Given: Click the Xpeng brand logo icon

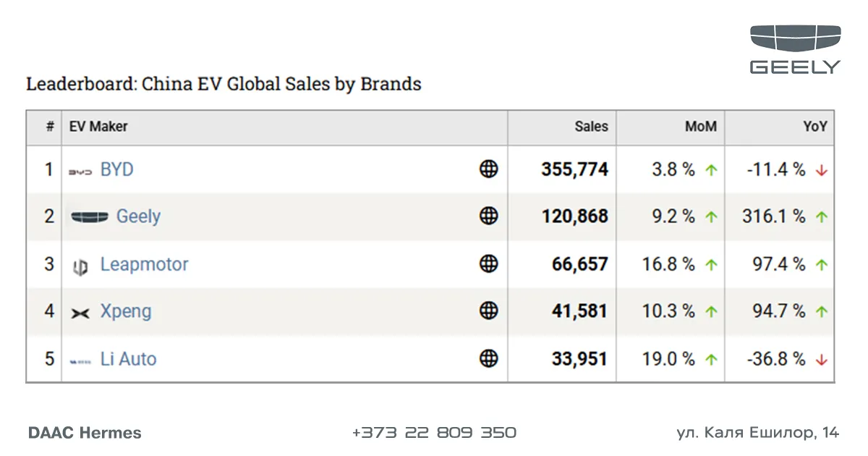Looking at the screenshot, I should pos(80,313).
